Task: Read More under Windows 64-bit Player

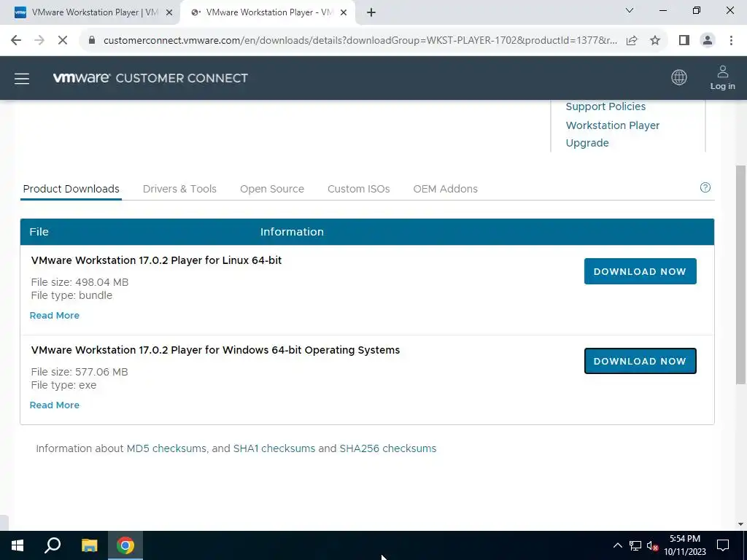Action: pos(54,405)
